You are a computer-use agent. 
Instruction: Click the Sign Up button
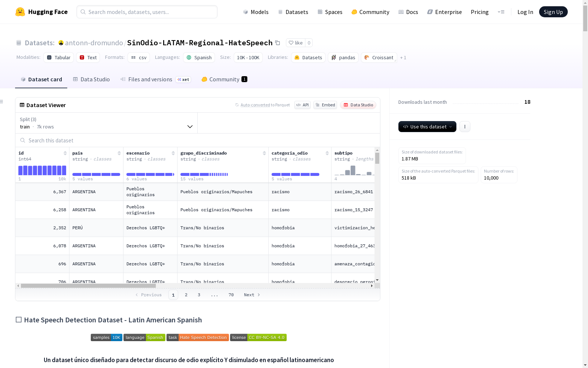click(553, 12)
